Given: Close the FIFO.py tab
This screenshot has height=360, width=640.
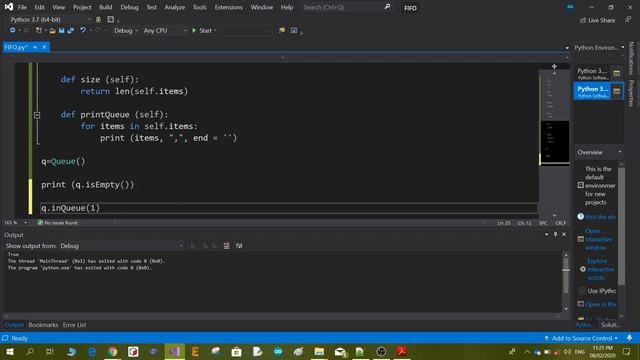Looking at the screenshot, I should tap(44, 47).
